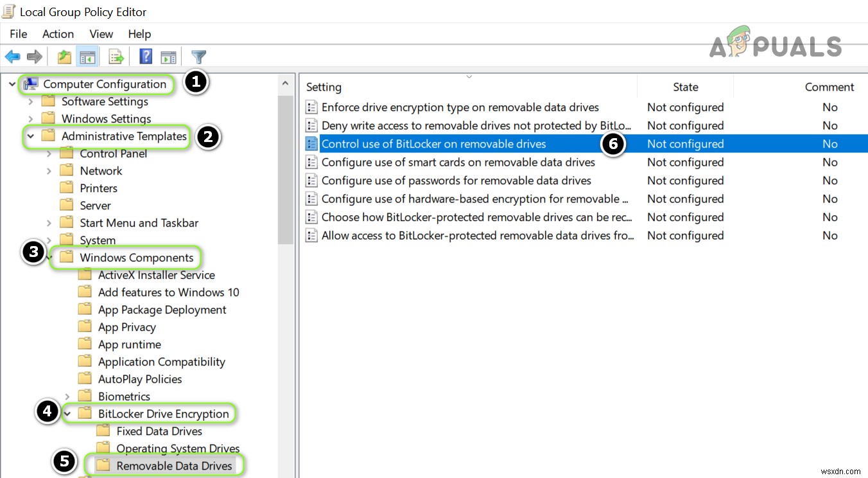Image resolution: width=868 pixels, height=478 pixels.
Task: Select 'Control use of BitLocker on removable drives'
Action: pos(433,143)
